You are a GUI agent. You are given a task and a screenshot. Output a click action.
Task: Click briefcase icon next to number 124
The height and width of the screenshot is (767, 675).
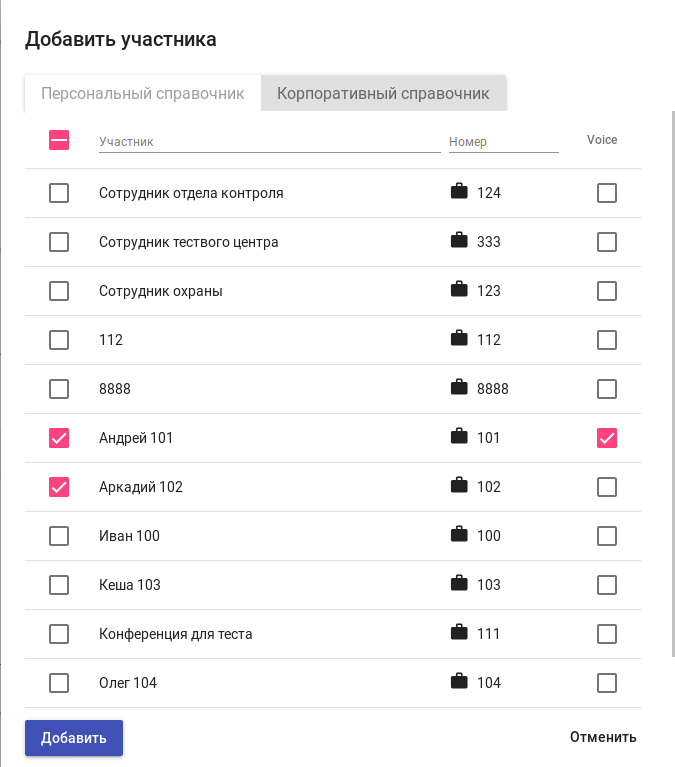click(459, 192)
